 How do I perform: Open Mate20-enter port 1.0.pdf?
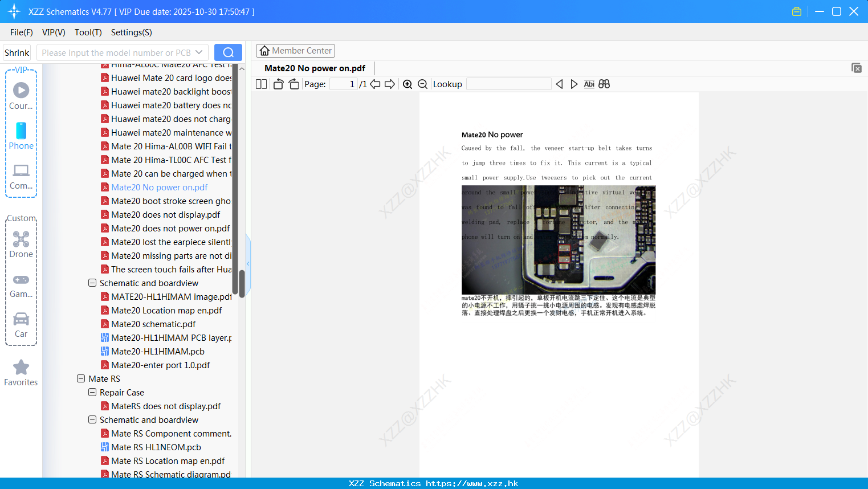(155, 365)
